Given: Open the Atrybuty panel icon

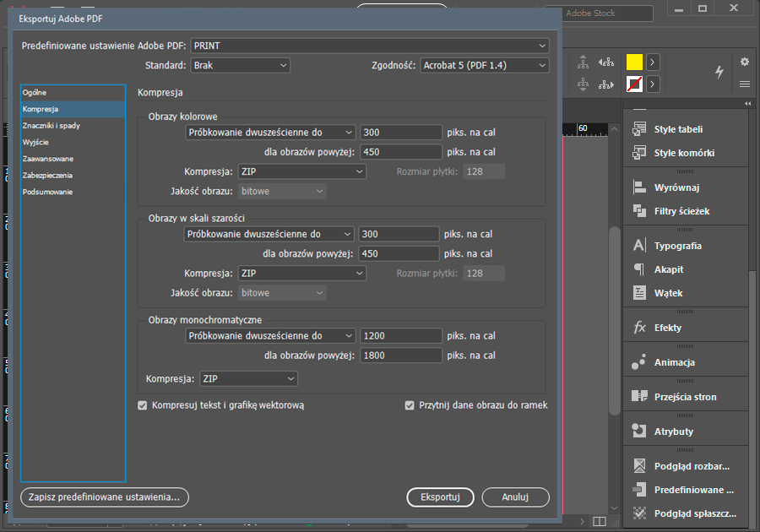Looking at the screenshot, I should [x=639, y=432].
